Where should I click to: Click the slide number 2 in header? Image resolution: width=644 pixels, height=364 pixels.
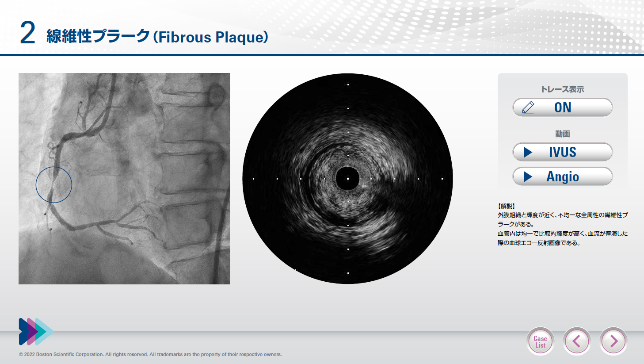(27, 34)
